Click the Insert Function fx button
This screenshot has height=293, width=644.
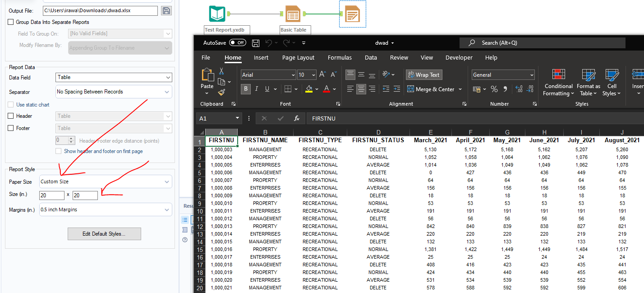[x=296, y=118]
